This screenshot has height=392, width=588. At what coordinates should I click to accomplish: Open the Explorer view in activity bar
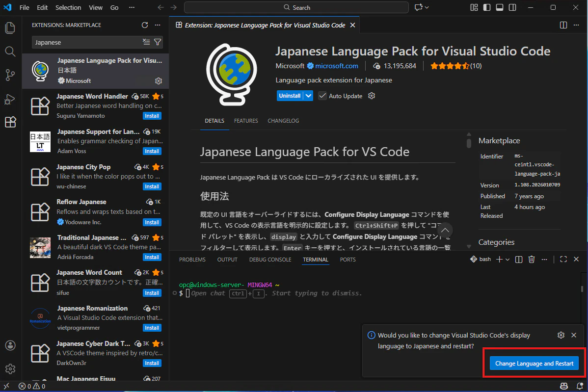10,28
